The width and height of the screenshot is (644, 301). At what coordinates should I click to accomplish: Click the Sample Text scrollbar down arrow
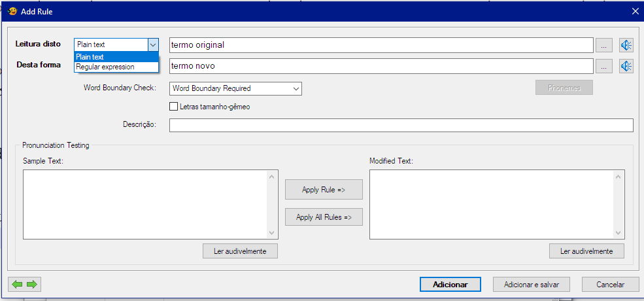coord(272,233)
